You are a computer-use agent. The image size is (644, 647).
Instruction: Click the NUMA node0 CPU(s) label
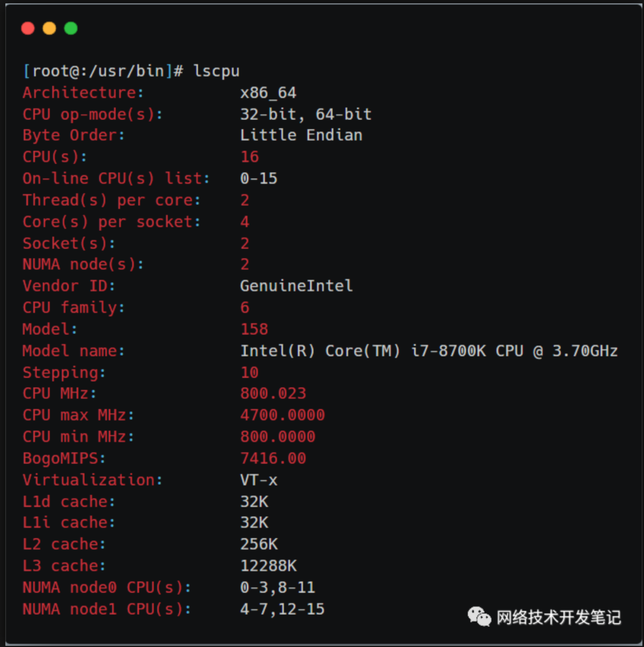(106, 587)
